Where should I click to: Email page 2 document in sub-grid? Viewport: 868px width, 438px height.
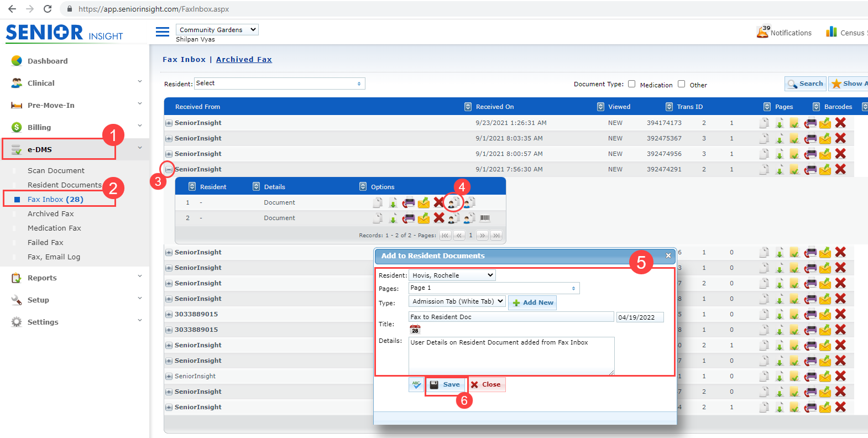[423, 218]
